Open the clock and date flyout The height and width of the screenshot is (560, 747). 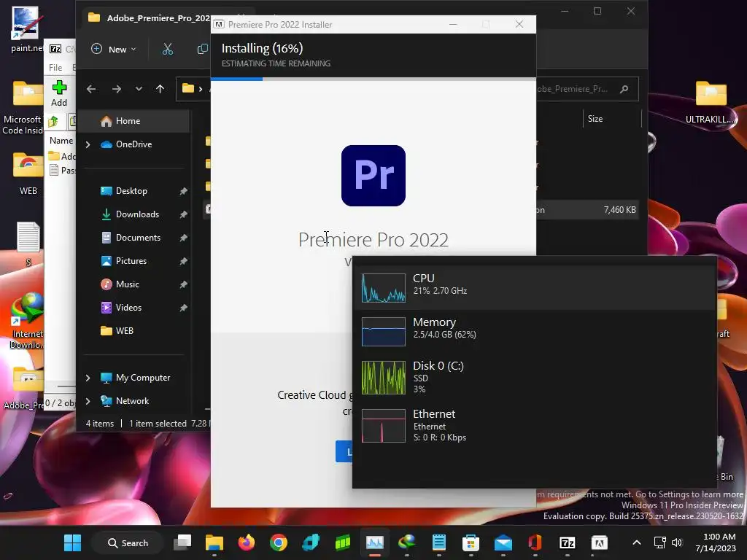tap(716, 542)
